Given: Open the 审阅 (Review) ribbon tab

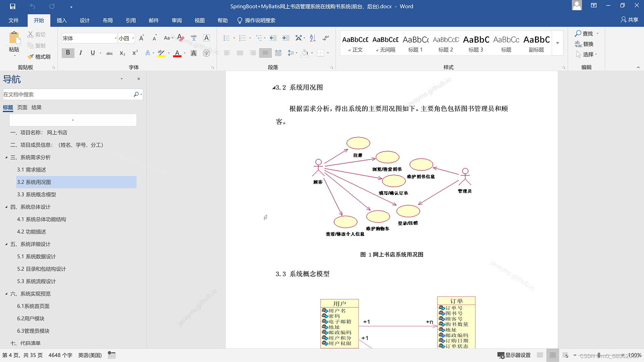Looking at the screenshot, I should (x=176, y=20).
